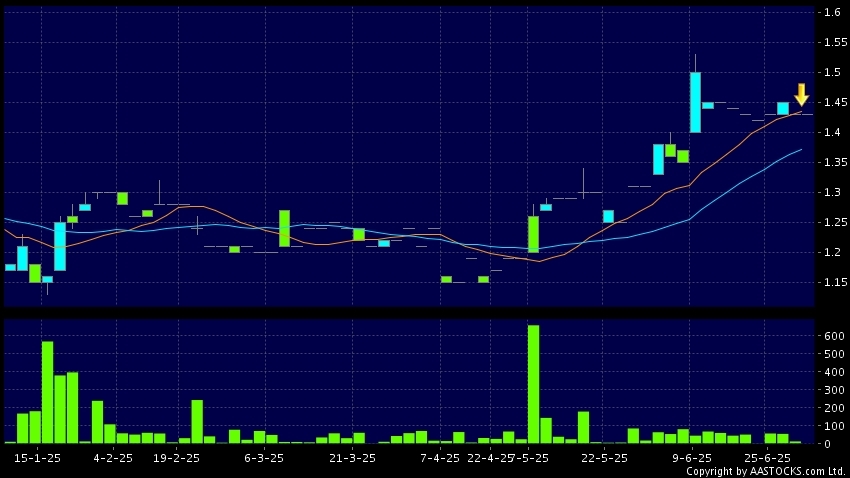Click the tallest January volume bar near 570
Image resolution: width=850 pixels, height=478 pixels.
48,392
